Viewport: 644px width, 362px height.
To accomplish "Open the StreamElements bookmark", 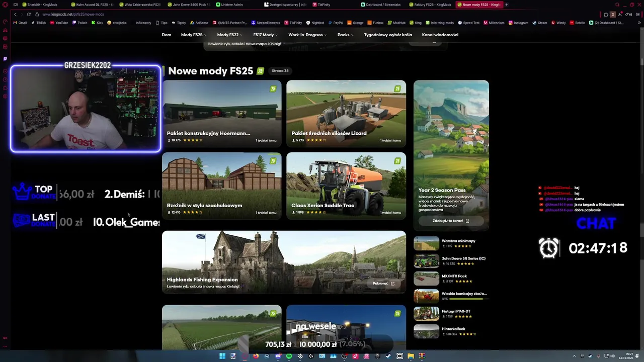I will point(265,23).
